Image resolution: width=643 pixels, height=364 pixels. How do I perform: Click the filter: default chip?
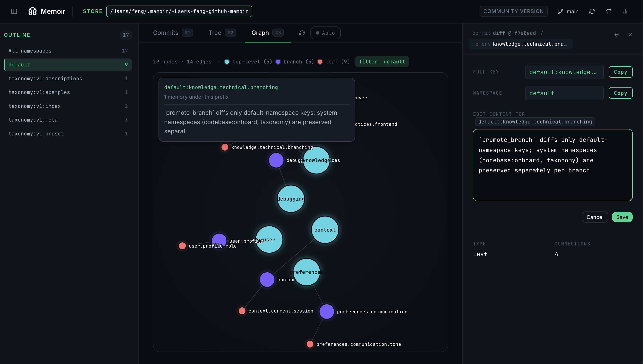click(x=382, y=62)
